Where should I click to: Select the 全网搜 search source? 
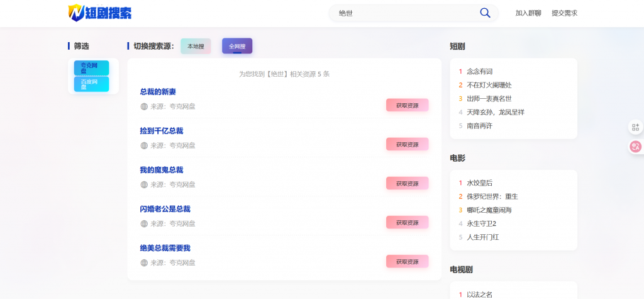[237, 46]
